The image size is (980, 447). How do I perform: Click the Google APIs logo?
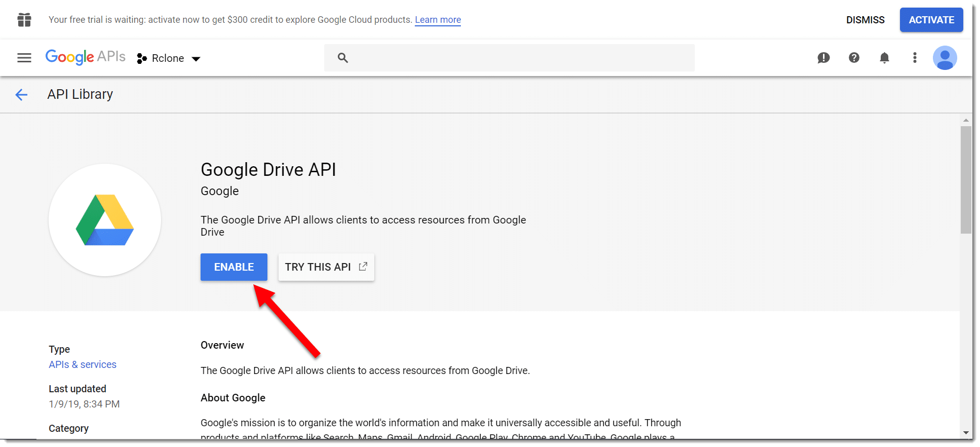point(85,57)
